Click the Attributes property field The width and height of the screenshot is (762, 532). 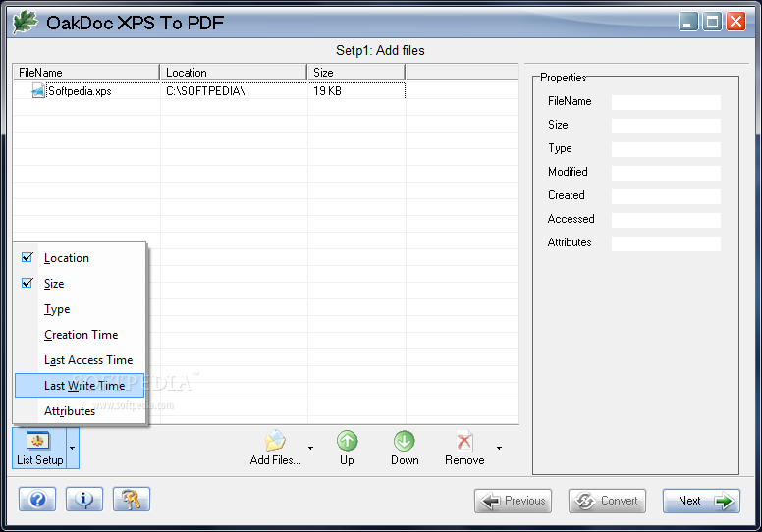666,243
